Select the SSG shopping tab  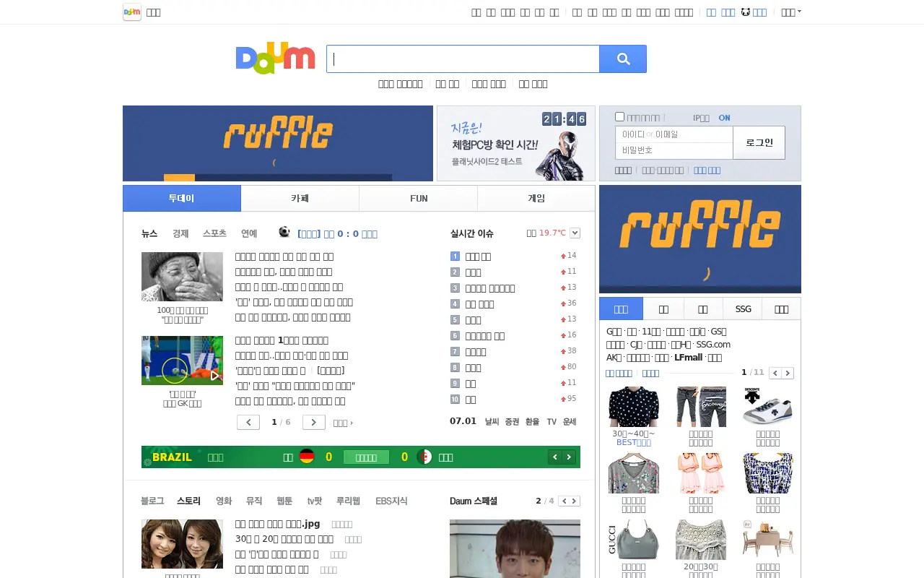743,309
